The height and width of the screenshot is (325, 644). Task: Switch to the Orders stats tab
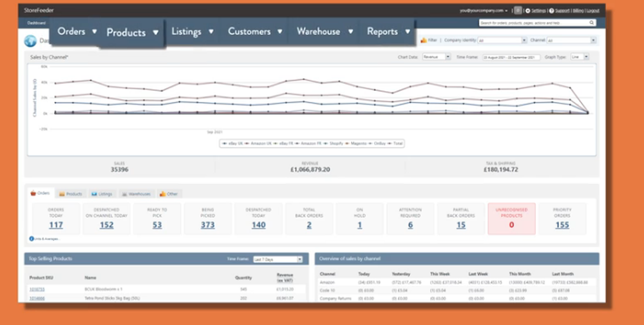(40, 193)
